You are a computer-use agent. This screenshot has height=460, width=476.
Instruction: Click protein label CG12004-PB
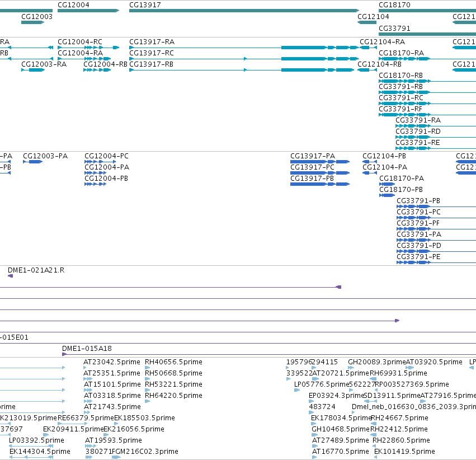click(x=106, y=179)
